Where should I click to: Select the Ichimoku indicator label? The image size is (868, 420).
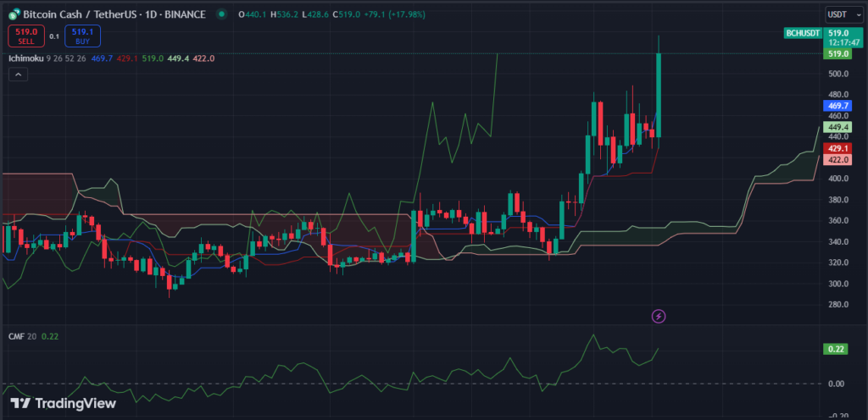pyautogui.click(x=25, y=58)
